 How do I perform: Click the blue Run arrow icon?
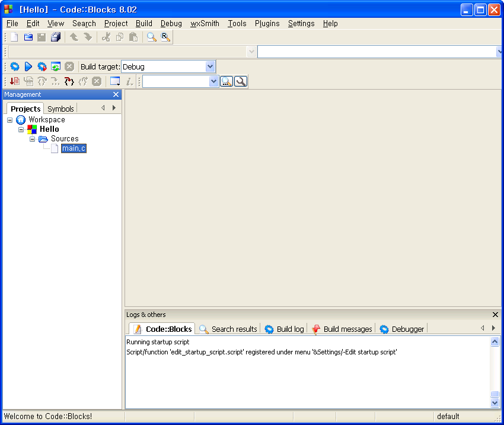(x=28, y=66)
